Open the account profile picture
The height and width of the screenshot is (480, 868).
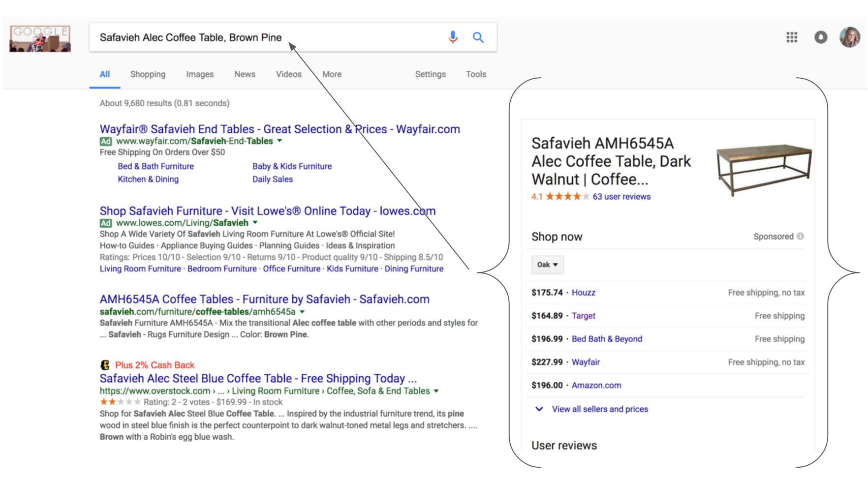850,37
